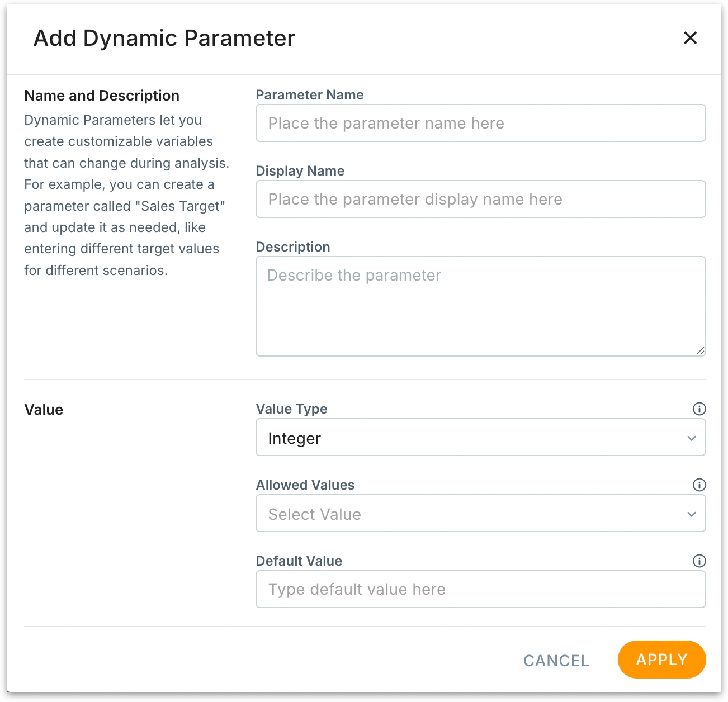Click the Default Value info icon

tap(699, 561)
